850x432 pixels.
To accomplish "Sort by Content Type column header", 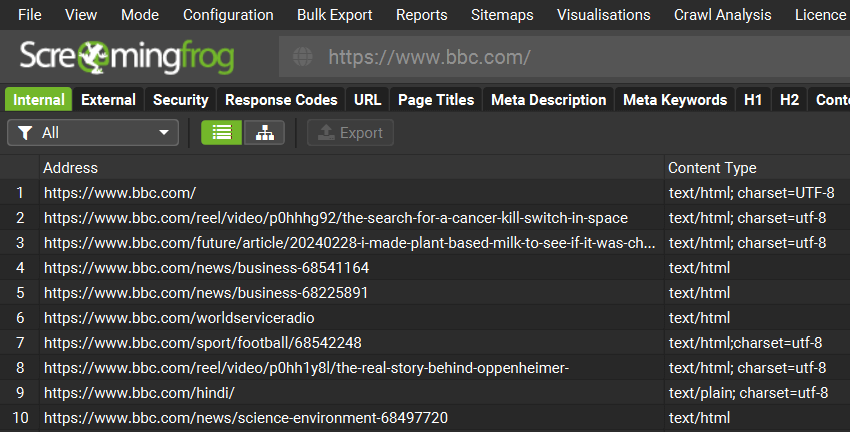I will (x=712, y=168).
